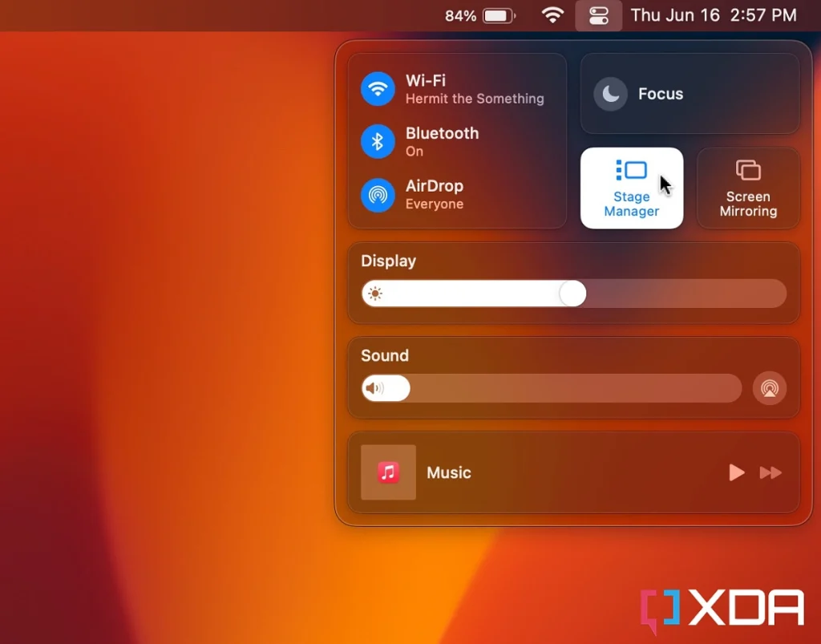Click the Sound volume slider track
This screenshot has width=821, height=644.
coord(552,388)
